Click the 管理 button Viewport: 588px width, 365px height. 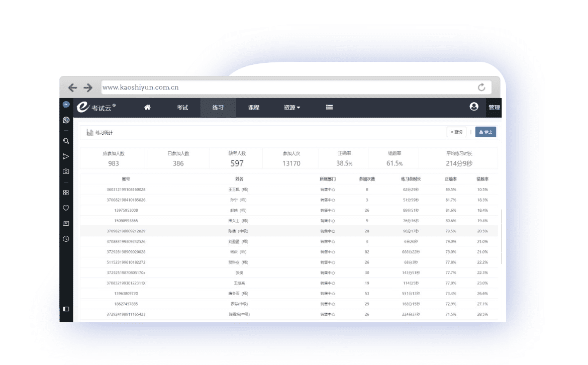click(494, 108)
